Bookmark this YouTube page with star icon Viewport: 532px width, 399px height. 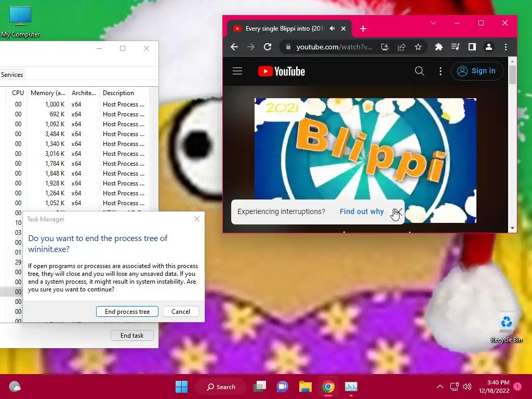coord(418,47)
